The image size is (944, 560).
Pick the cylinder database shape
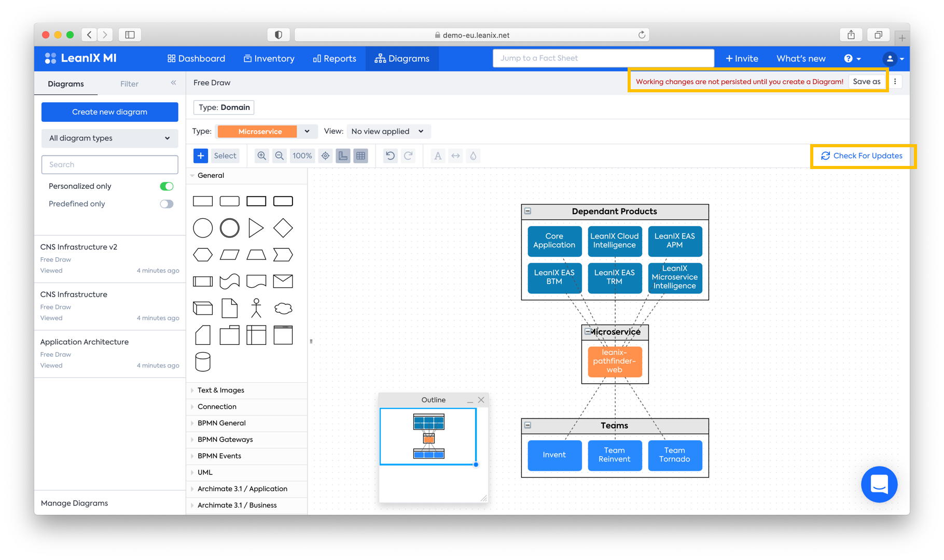pyautogui.click(x=203, y=362)
